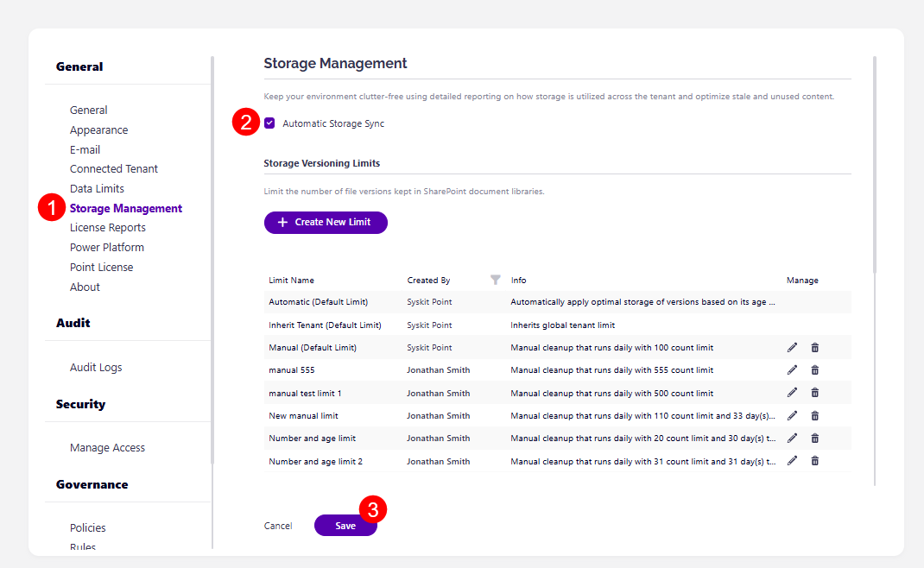The width and height of the screenshot is (924, 568).
Task: Disable Automatic Storage Sync
Action: (269, 123)
